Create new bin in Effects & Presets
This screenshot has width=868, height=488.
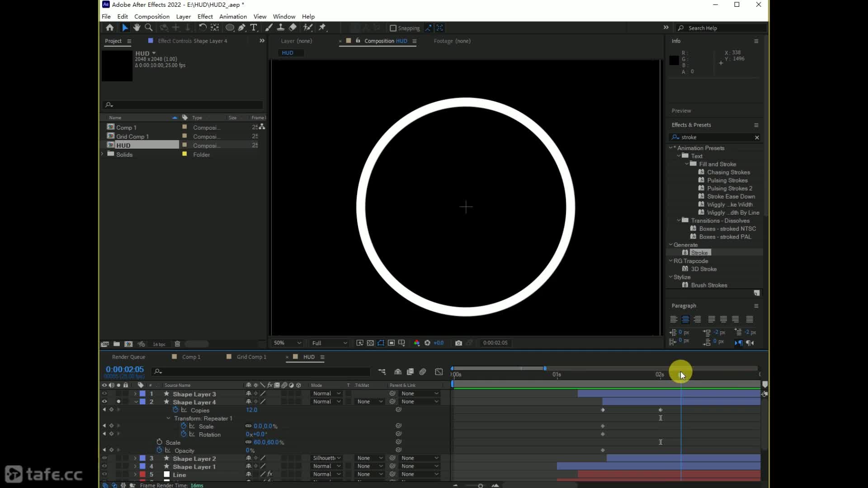(757, 293)
